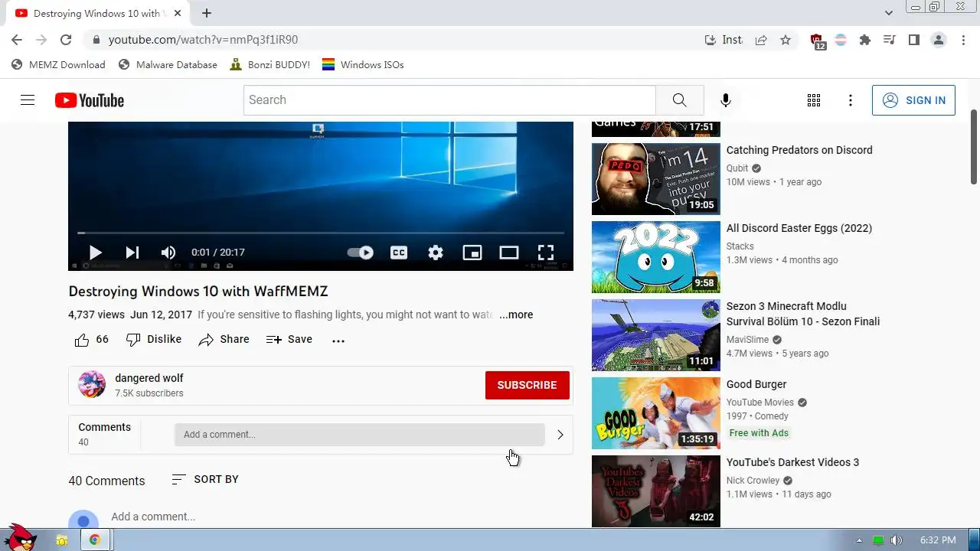The width and height of the screenshot is (980, 551).
Task: Enable the miniplayer
Action: (x=472, y=253)
